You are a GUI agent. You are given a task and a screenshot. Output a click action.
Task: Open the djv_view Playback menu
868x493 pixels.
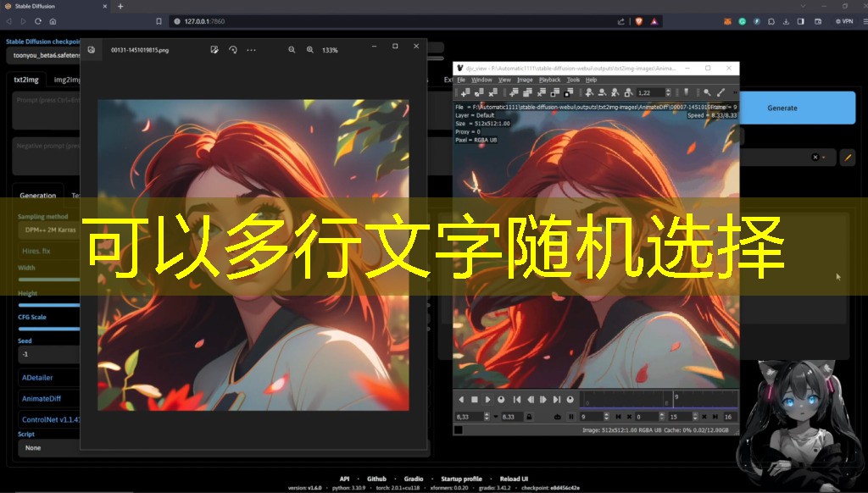549,80
